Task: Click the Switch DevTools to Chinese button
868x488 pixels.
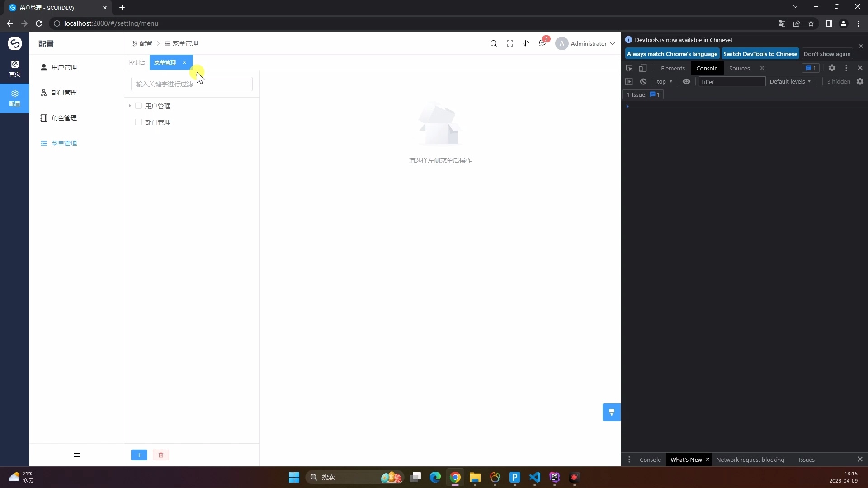Action: [760, 54]
